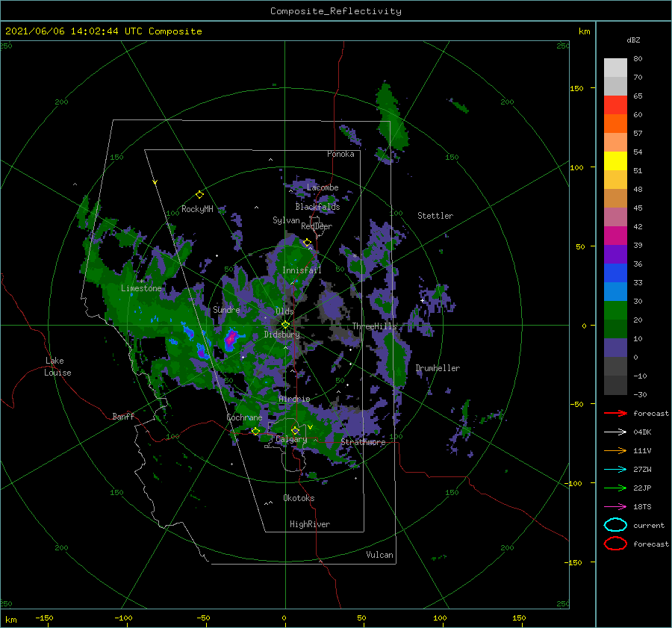Click the RockyMH label
The height and width of the screenshot is (628, 672).
pyautogui.click(x=197, y=209)
